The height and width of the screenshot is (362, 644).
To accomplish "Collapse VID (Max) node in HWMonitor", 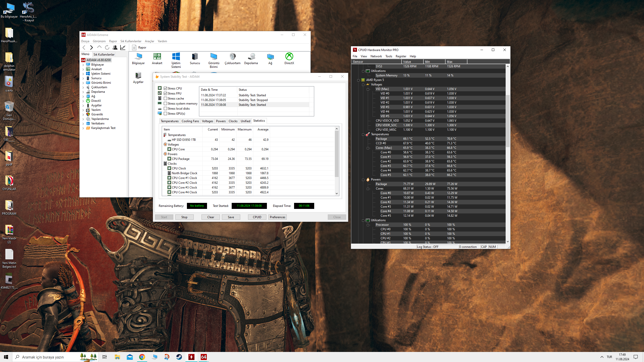I will 368,89.
